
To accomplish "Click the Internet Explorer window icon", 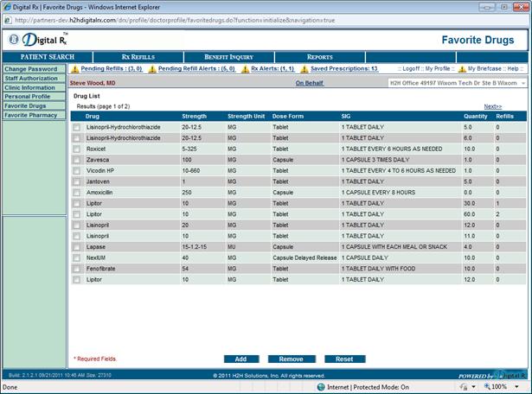I will coord(7,5).
